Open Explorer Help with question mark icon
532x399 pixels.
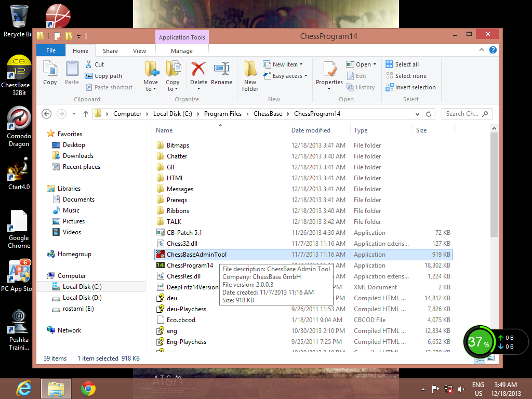click(493, 50)
